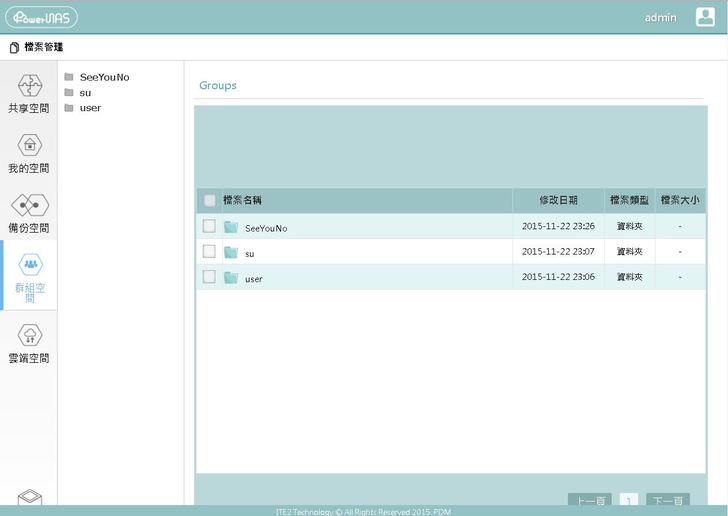
Task: Sort by 檔案名稱 column header
Action: point(242,200)
